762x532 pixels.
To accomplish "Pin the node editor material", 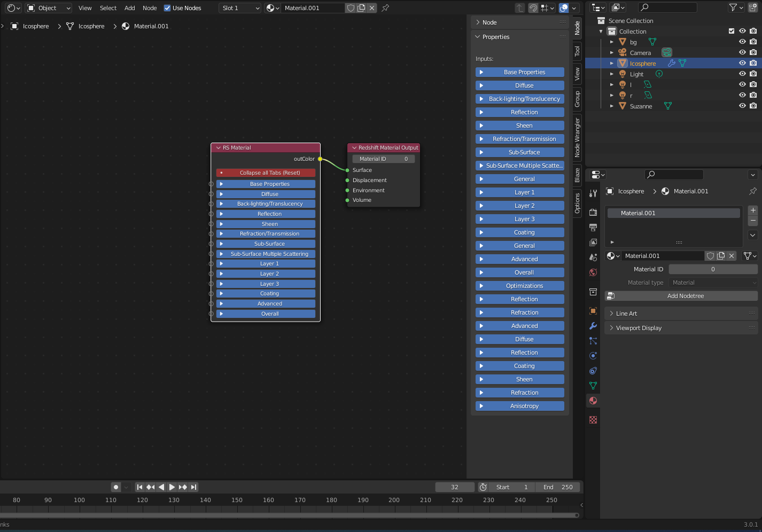I will click(385, 8).
